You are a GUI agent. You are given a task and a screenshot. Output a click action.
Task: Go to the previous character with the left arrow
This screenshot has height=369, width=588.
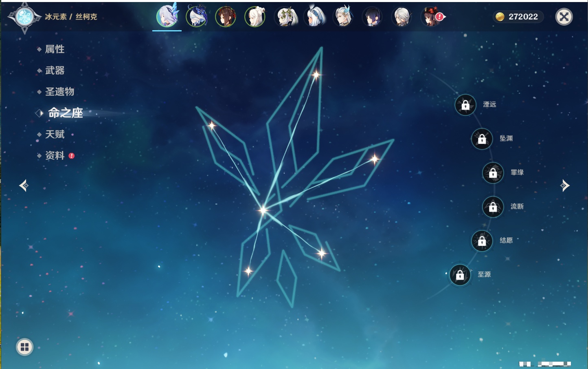click(x=24, y=186)
